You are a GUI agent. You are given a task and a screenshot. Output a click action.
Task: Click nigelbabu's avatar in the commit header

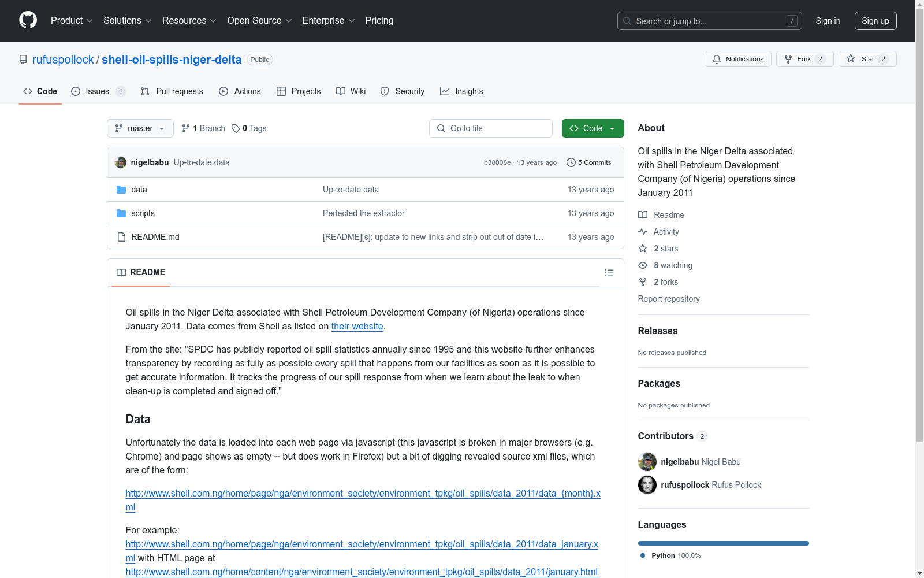121,162
